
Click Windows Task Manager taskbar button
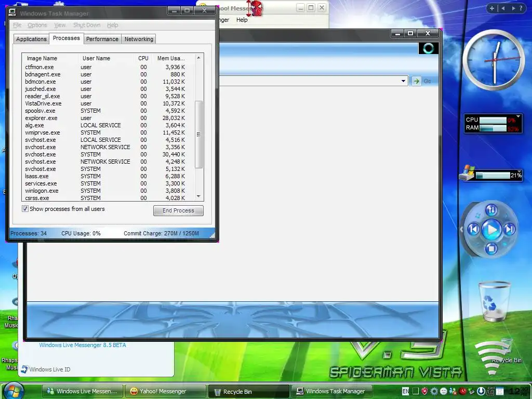(x=332, y=391)
